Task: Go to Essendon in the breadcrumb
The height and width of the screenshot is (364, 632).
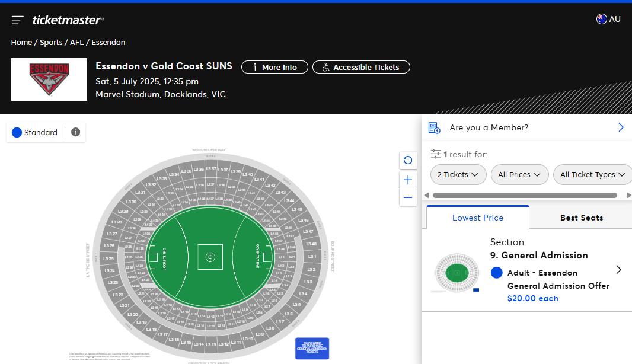Action: [108, 42]
